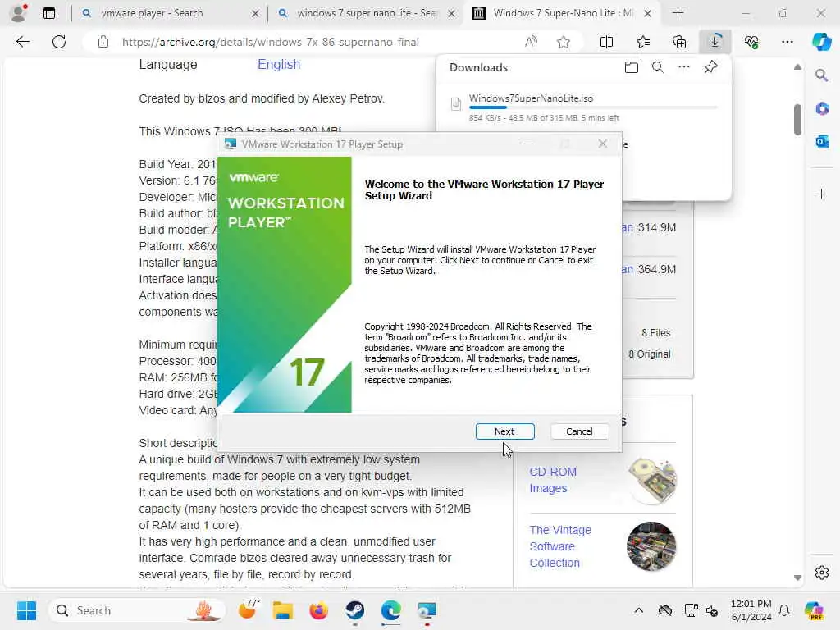Image resolution: width=840 pixels, height=630 pixels.
Task: Toggle the Downloads toolbar button
Action: (x=715, y=42)
